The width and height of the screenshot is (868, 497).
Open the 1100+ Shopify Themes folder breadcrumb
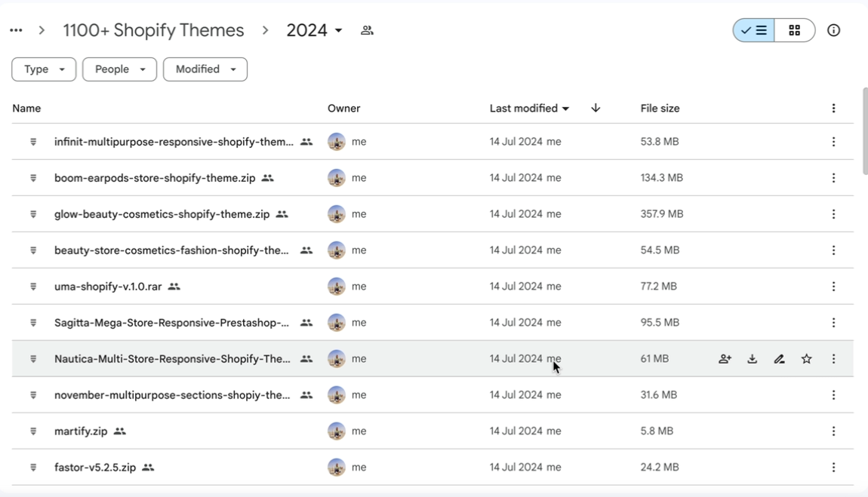pos(153,30)
